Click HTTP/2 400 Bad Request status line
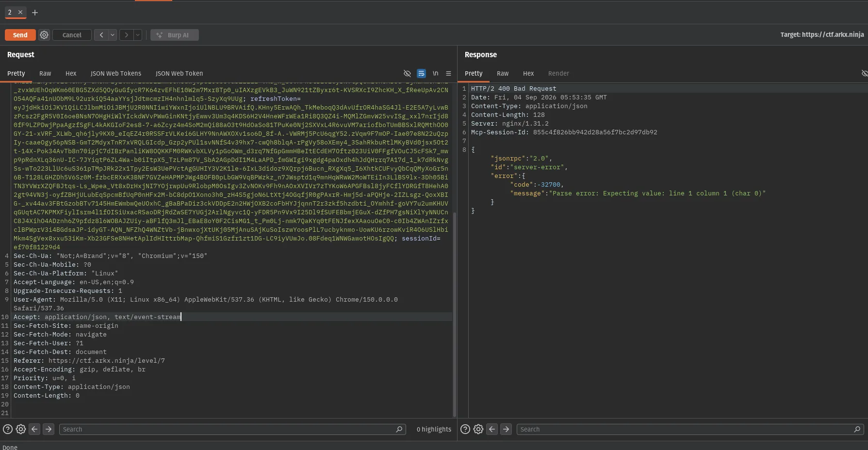 [514, 88]
